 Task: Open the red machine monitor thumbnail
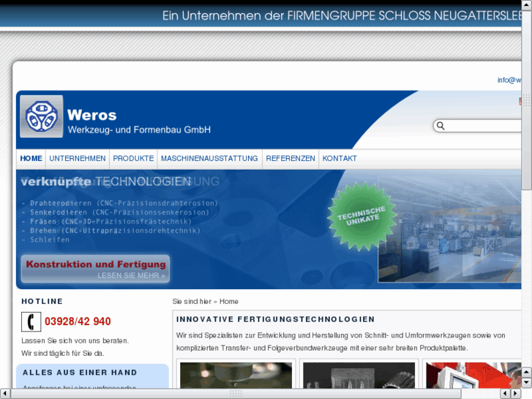pos(473,376)
